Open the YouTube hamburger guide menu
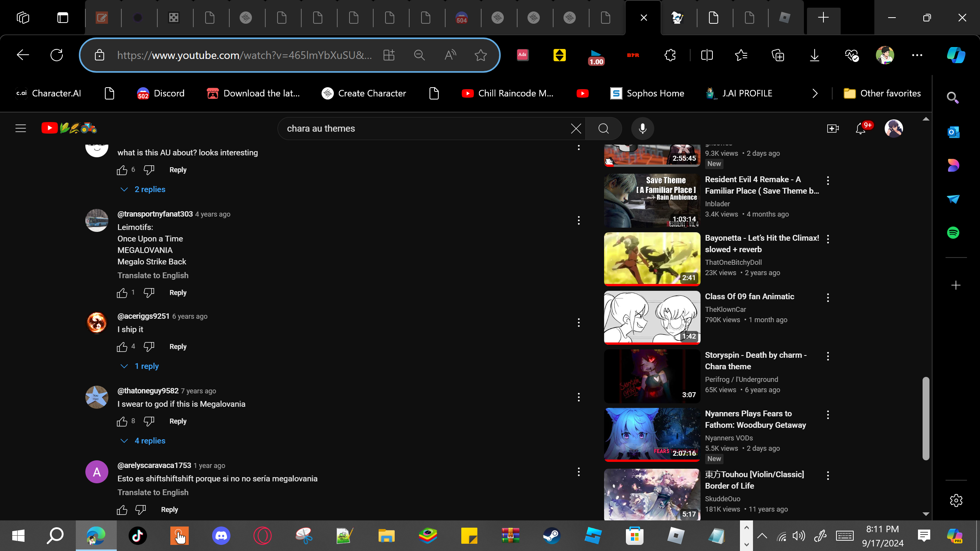Image resolution: width=980 pixels, height=551 pixels. 21,128
